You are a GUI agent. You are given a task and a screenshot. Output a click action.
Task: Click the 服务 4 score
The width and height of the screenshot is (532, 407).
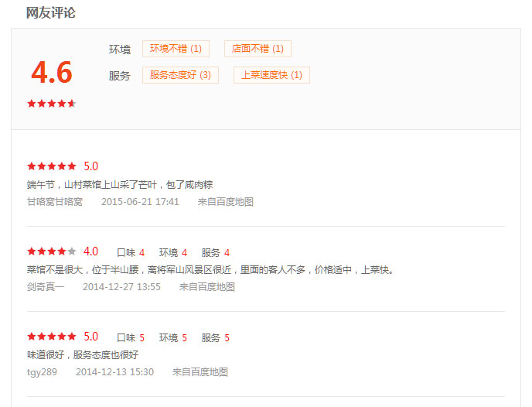216,252
